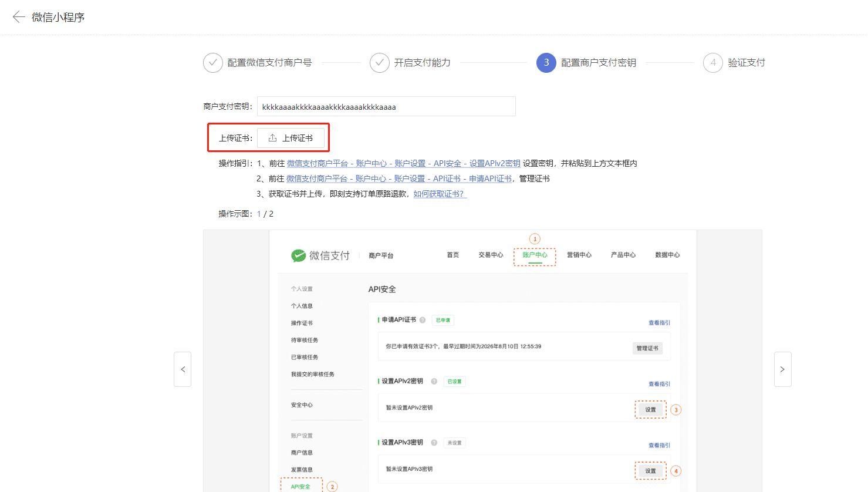Open the 账户中心 navigation tab
868x492 pixels.
534,255
